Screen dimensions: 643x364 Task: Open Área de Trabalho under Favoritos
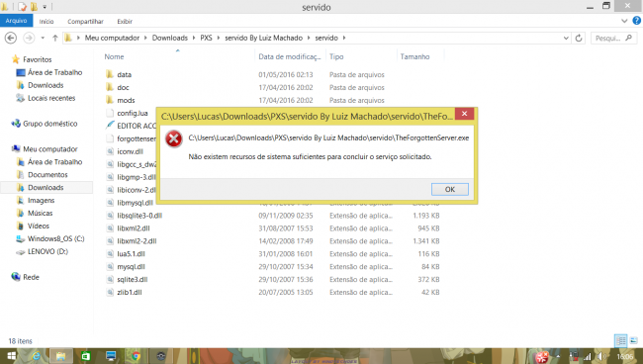(x=54, y=72)
